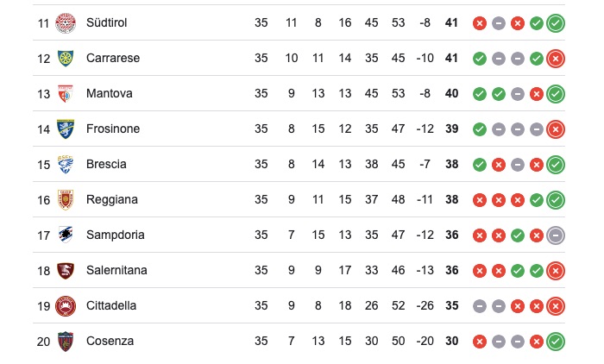
Task: Click Cosenza's latest match win icon
Action: (x=556, y=341)
